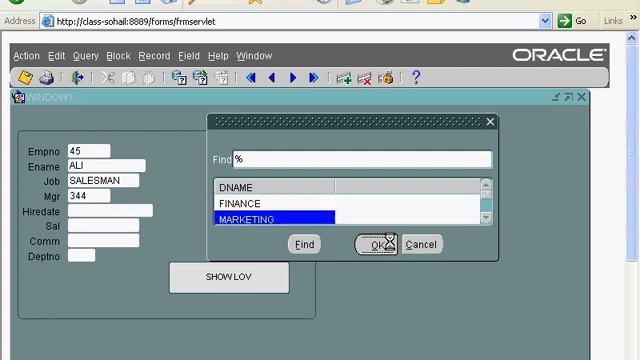Screen dimensions: 640x360
Task: Click the Comm field
Action: coord(103,241)
